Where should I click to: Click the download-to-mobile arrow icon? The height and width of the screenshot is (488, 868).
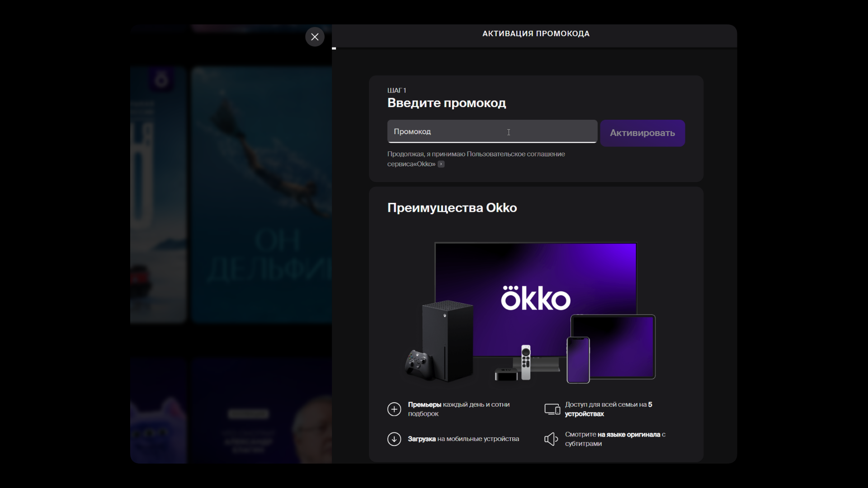(394, 439)
